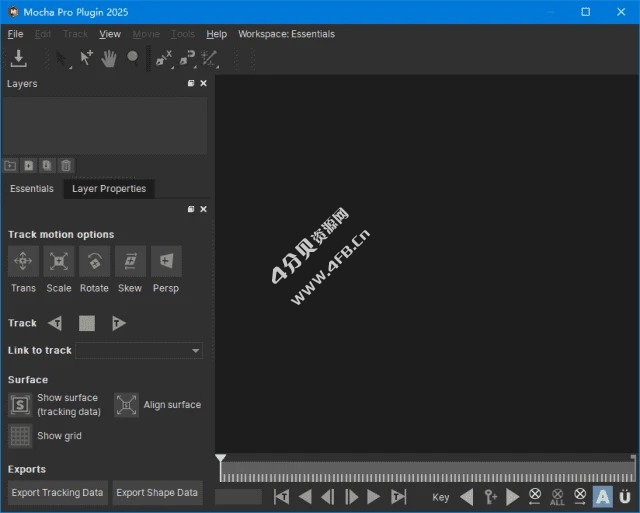Screen dimensions: 640x513
Task: Click Align surface icon
Action: [126, 405]
